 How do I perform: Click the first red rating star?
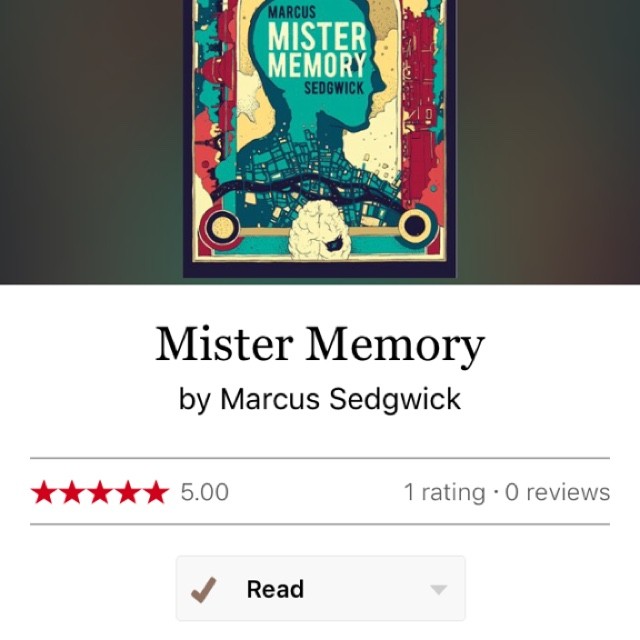44,492
